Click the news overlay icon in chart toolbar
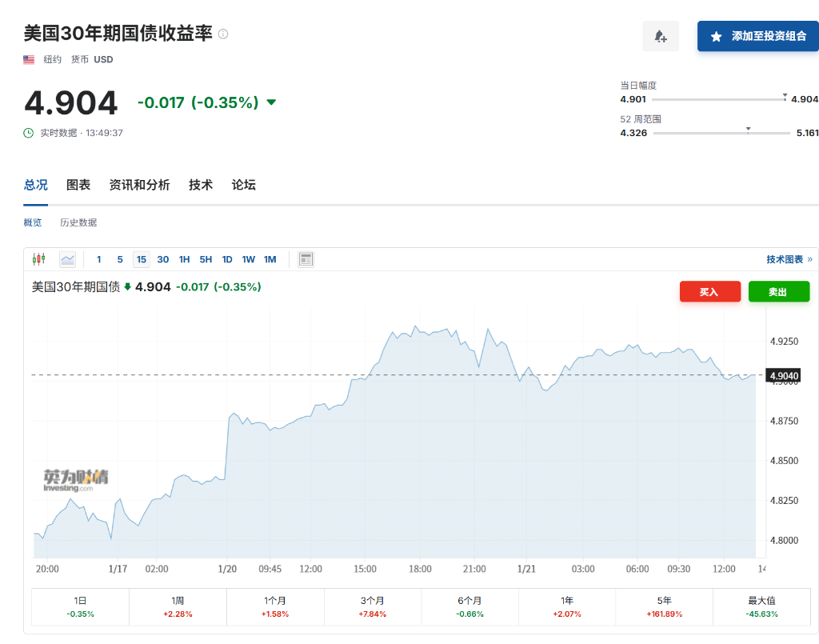 tap(306, 259)
